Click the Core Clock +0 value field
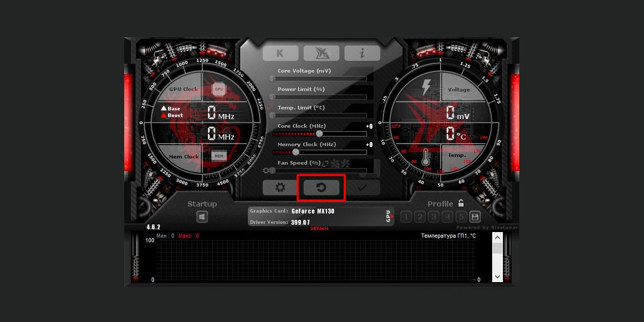 [369, 126]
